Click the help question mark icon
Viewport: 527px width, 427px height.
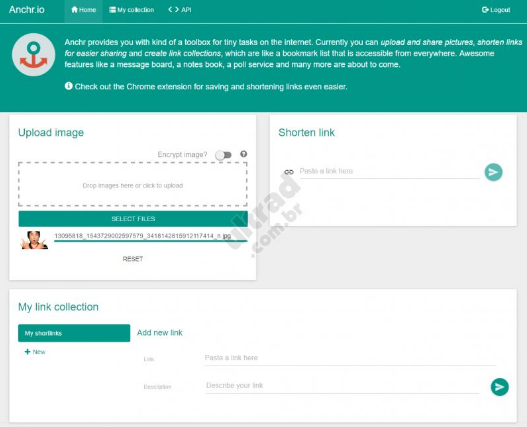click(x=244, y=154)
